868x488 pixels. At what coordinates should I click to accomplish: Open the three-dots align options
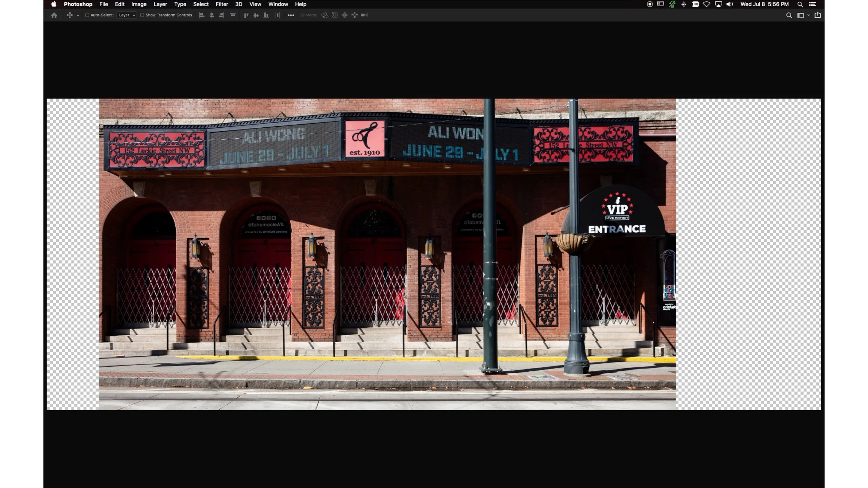291,15
